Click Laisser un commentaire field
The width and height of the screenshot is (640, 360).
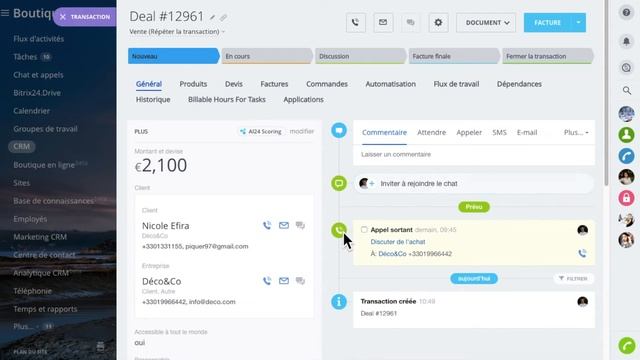point(474,155)
